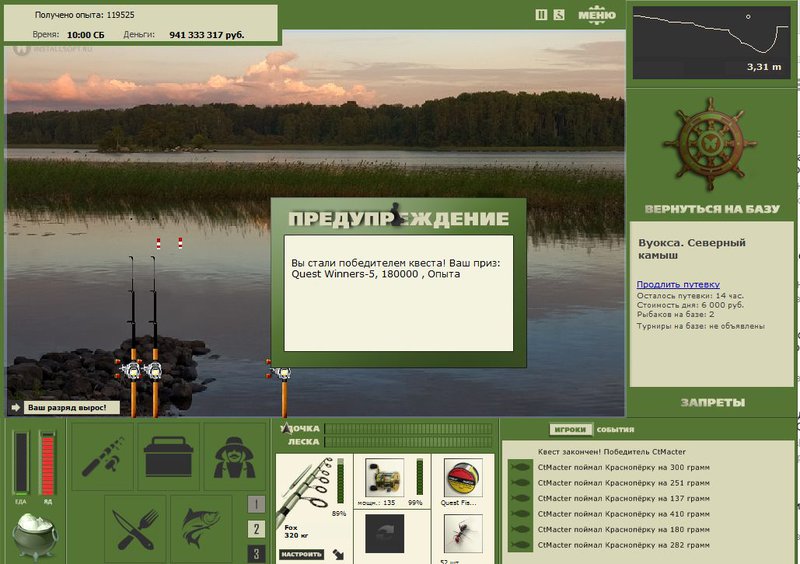Click the УДОЧКА tension bar

408,429
